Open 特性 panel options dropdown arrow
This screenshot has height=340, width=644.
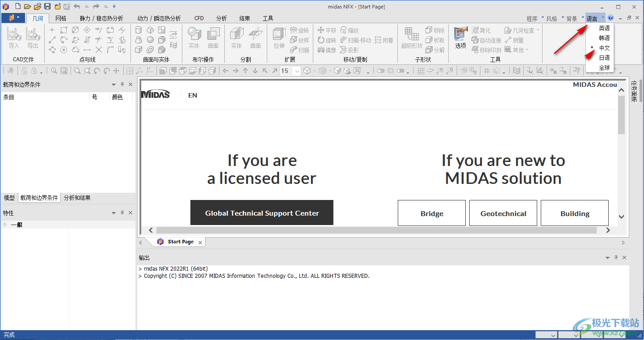pos(114,213)
